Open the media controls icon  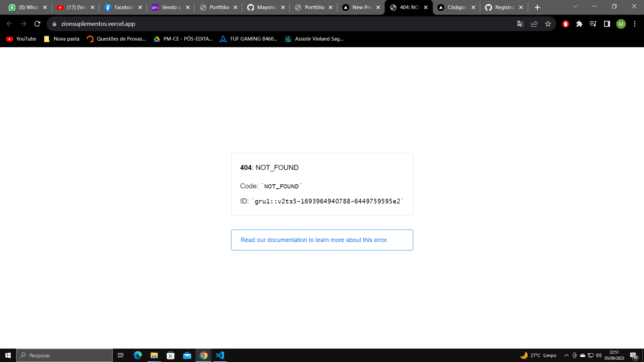click(593, 24)
